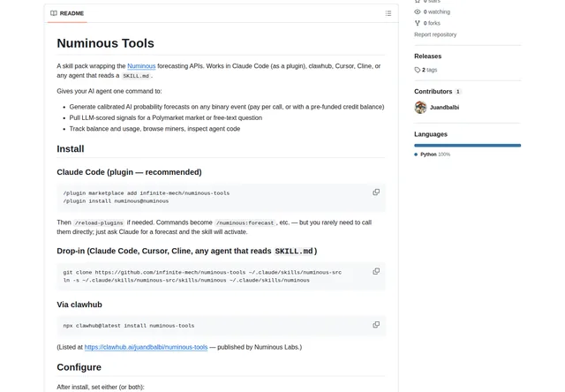Click the Python language bar
The height and width of the screenshot is (392, 565).
pos(467,146)
